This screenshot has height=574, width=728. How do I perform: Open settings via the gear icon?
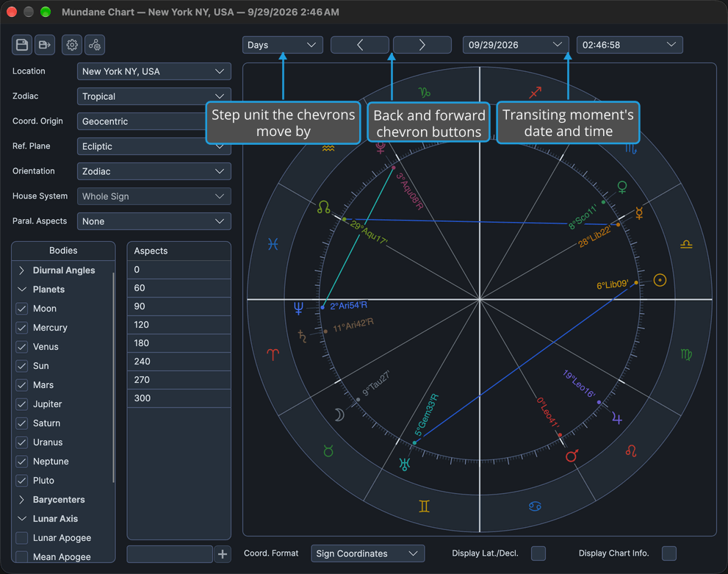tap(72, 45)
